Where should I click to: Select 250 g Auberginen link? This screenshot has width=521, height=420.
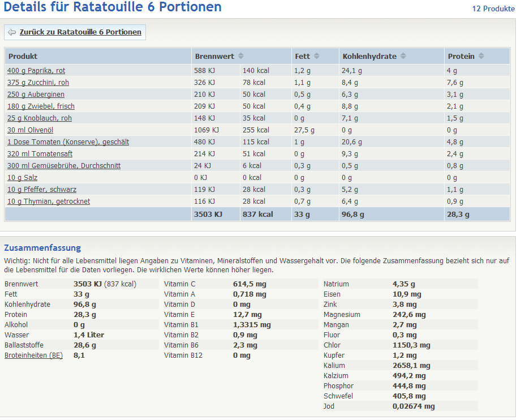coord(36,95)
